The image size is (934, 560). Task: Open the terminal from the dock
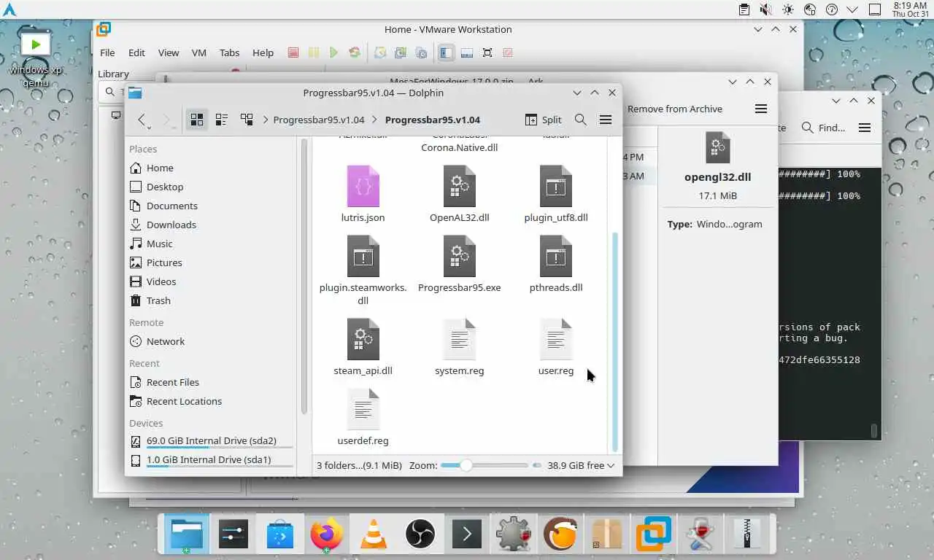467,534
